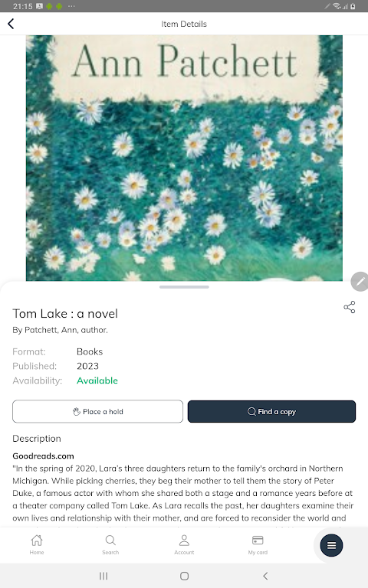Open the status bar notification icons
This screenshot has width=368, height=588.
pos(55,6)
